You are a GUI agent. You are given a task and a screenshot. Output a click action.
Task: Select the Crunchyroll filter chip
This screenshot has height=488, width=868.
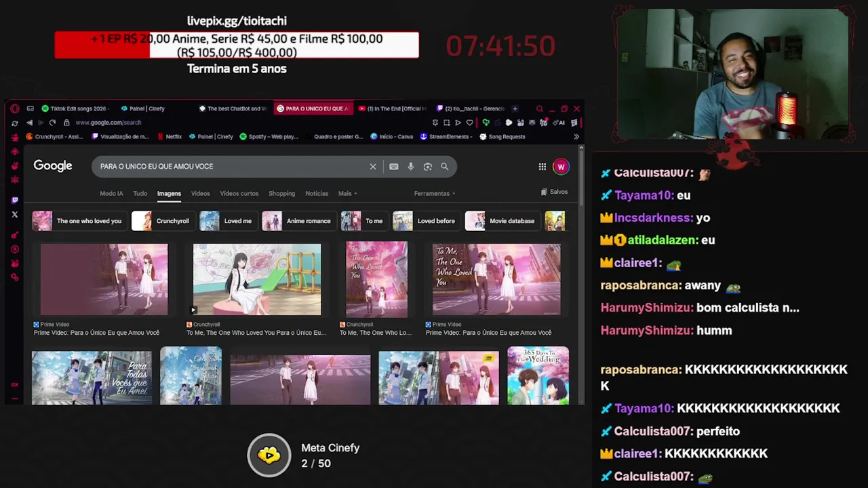(x=163, y=221)
